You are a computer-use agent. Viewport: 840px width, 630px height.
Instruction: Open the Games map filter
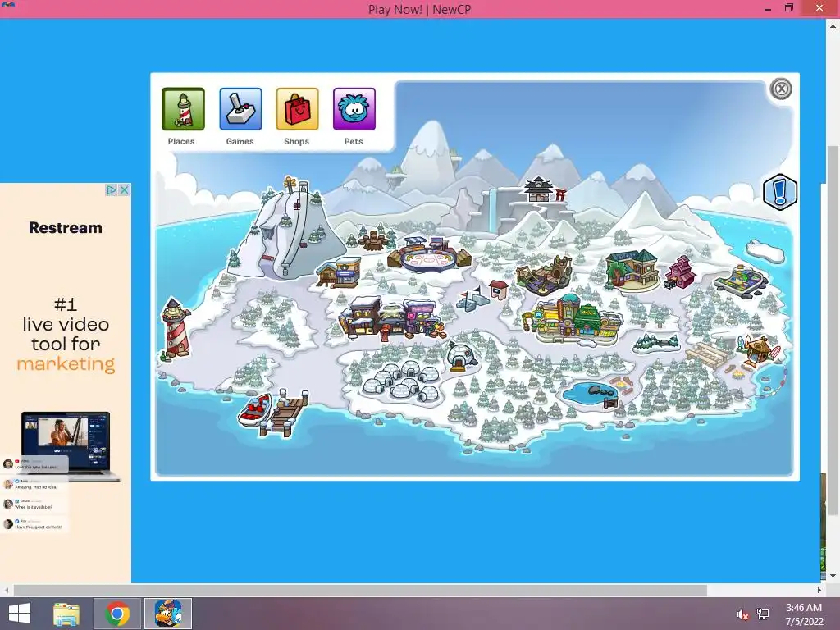(x=240, y=109)
